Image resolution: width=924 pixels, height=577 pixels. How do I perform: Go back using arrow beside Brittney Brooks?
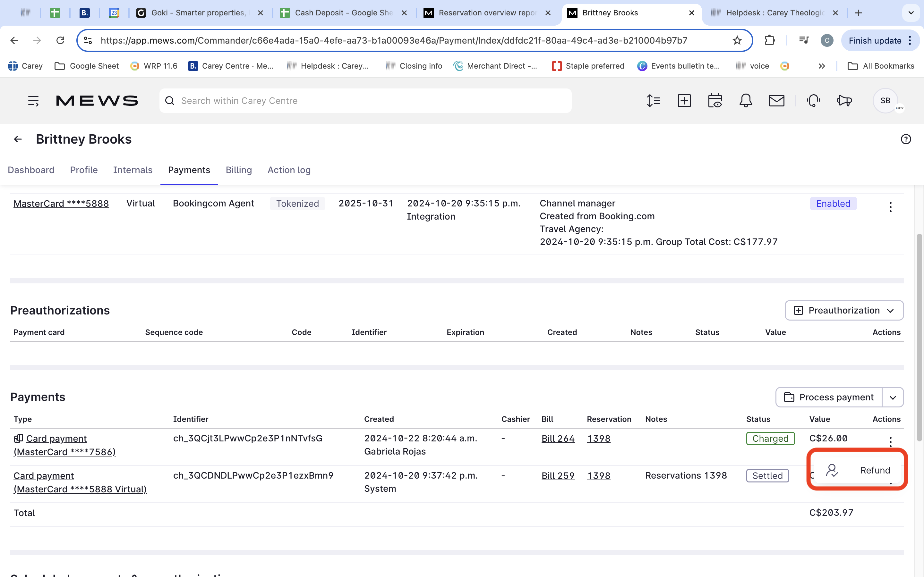tap(18, 139)
